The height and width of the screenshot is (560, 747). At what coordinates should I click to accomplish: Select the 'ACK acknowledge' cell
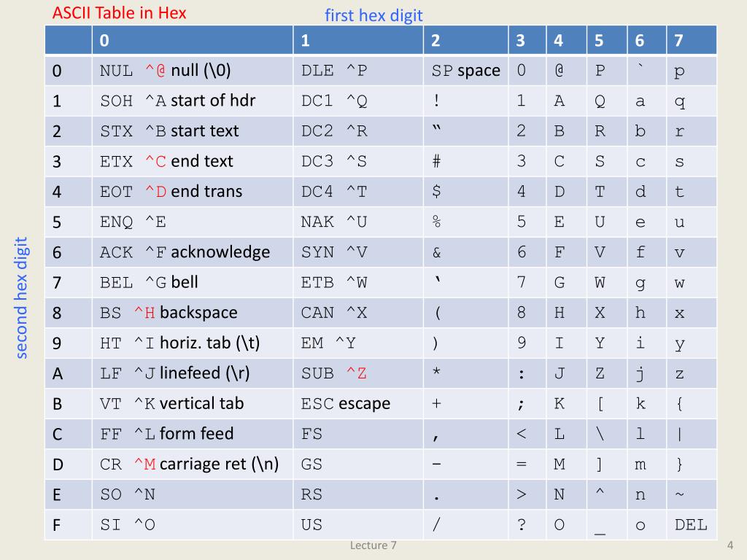click(193, 252)
